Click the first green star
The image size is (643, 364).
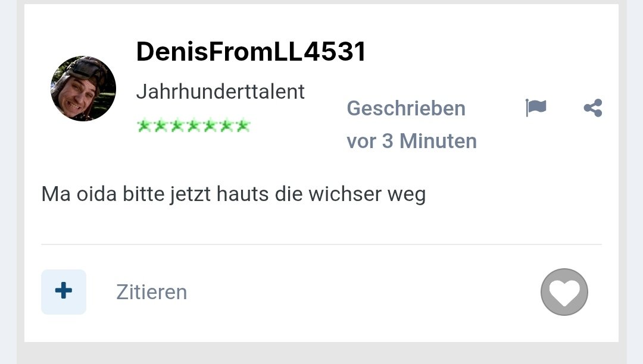[x=144, y=125]
